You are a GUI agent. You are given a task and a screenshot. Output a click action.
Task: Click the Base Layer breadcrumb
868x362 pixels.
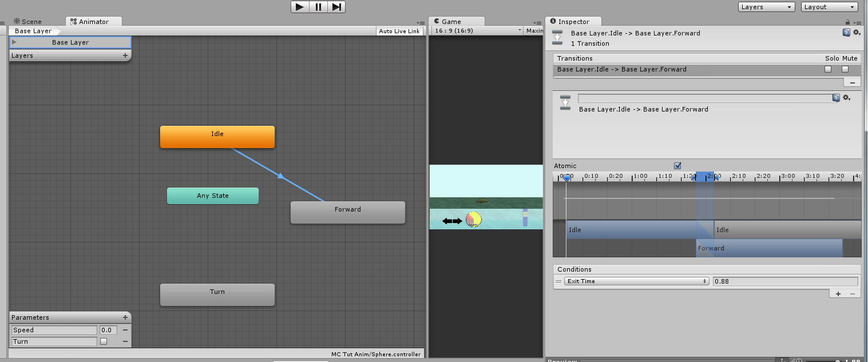pos(33,31)
